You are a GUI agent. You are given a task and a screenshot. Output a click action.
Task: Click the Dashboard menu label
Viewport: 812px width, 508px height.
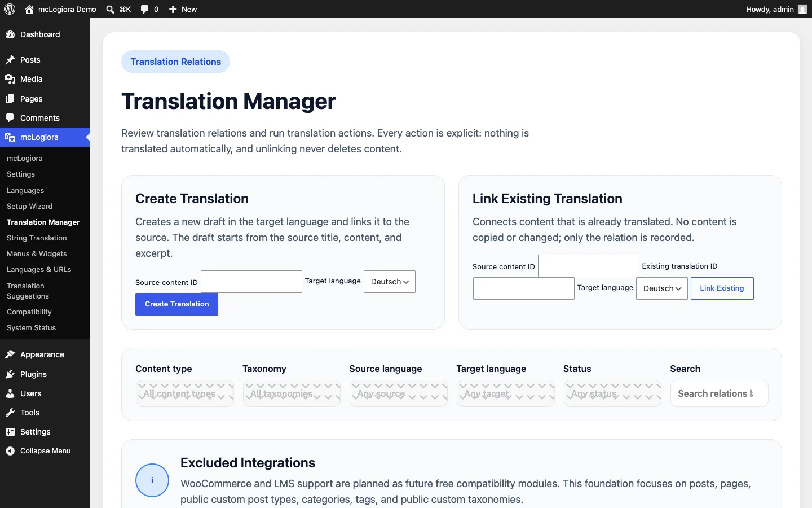(x=40, y=34)
